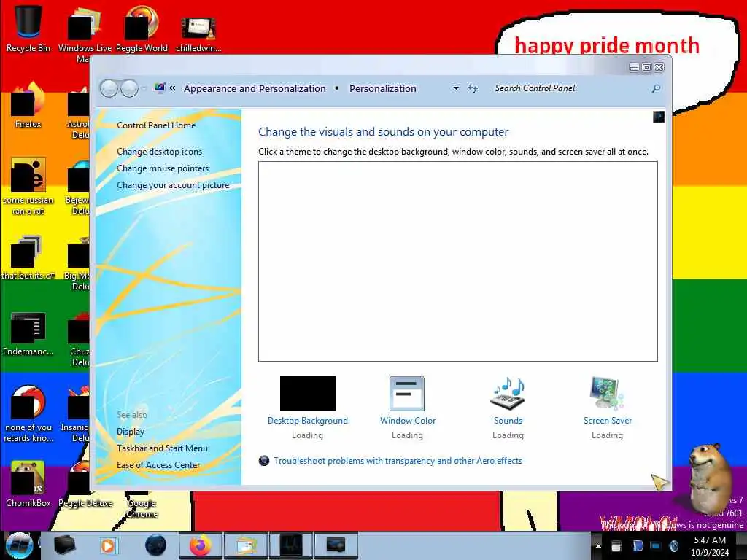Open Desktop Background settings thumbnail
Screen dimensions: 747x560
(308, 394)
